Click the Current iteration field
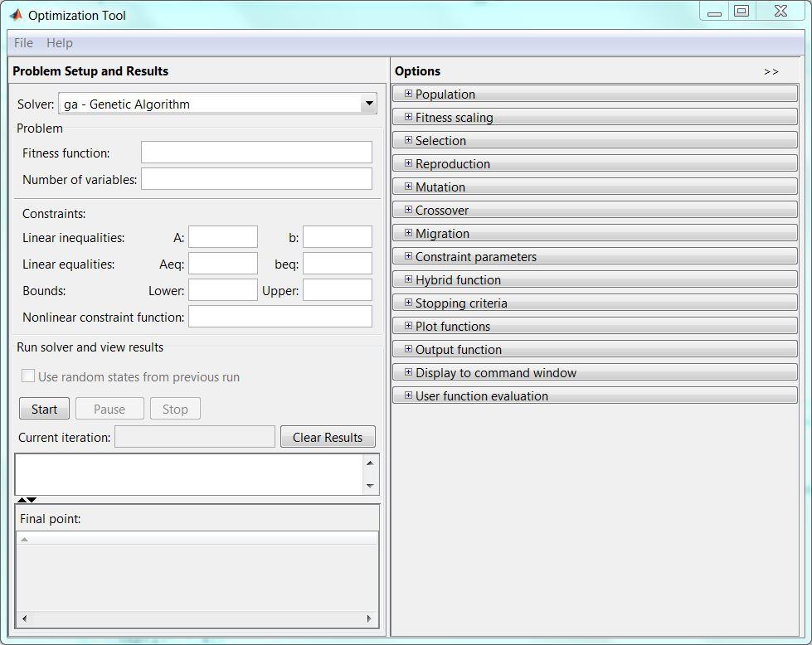 (195, 436)
